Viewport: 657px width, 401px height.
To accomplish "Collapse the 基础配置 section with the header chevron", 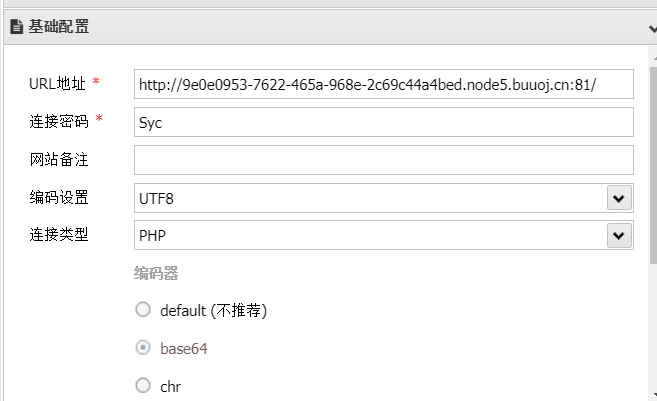I will coord(653,29).
